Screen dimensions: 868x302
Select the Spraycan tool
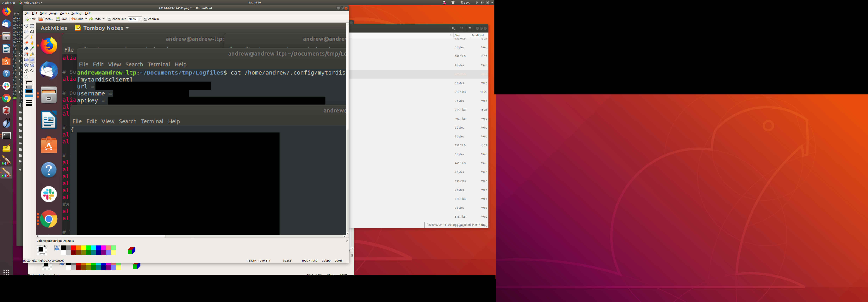click(32, 54)
